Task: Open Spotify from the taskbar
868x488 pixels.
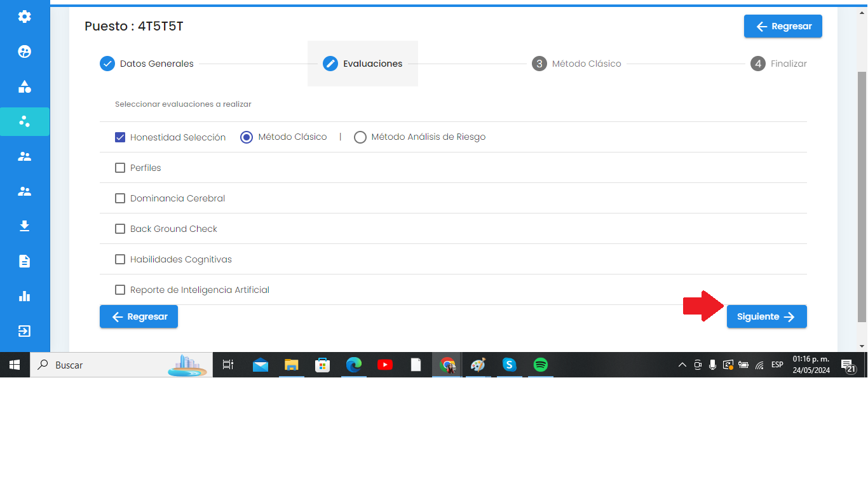Action: click(x=540, y=365)
